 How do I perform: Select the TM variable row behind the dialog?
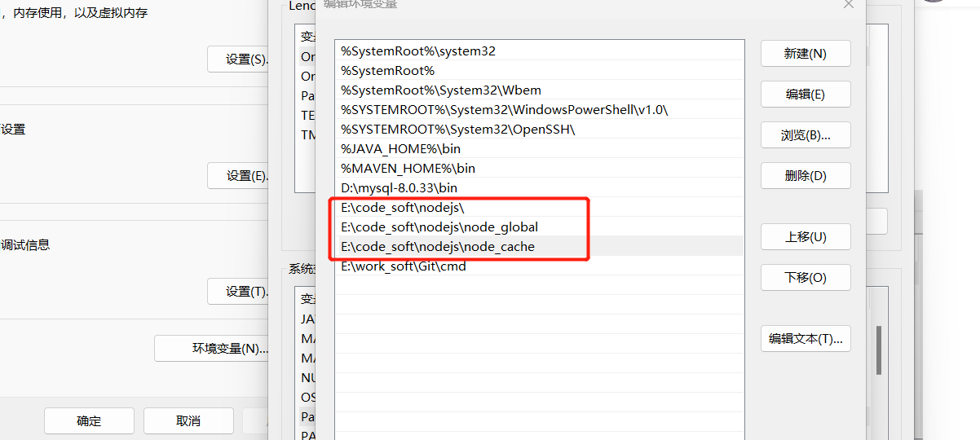(x=307, y=135)
